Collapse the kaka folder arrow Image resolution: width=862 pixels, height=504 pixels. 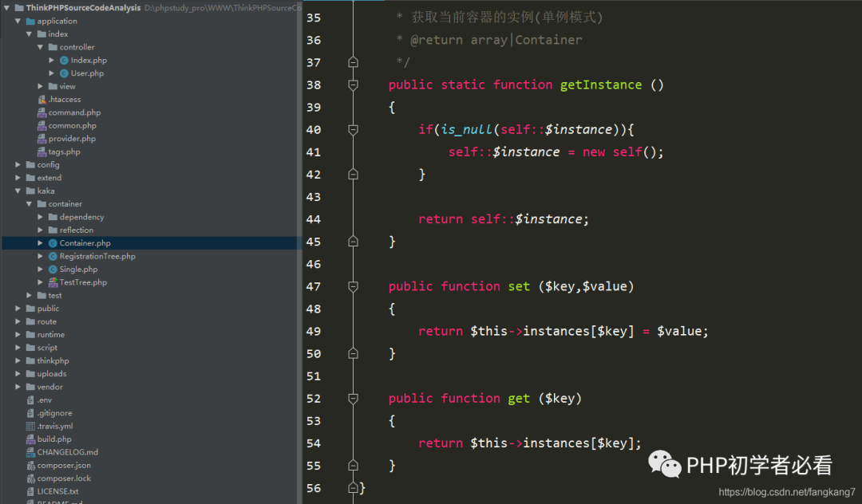18,191
